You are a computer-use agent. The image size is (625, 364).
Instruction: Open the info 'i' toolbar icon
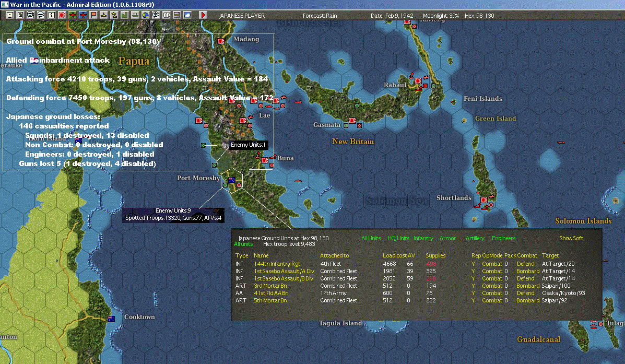click(x=52, y=15)
